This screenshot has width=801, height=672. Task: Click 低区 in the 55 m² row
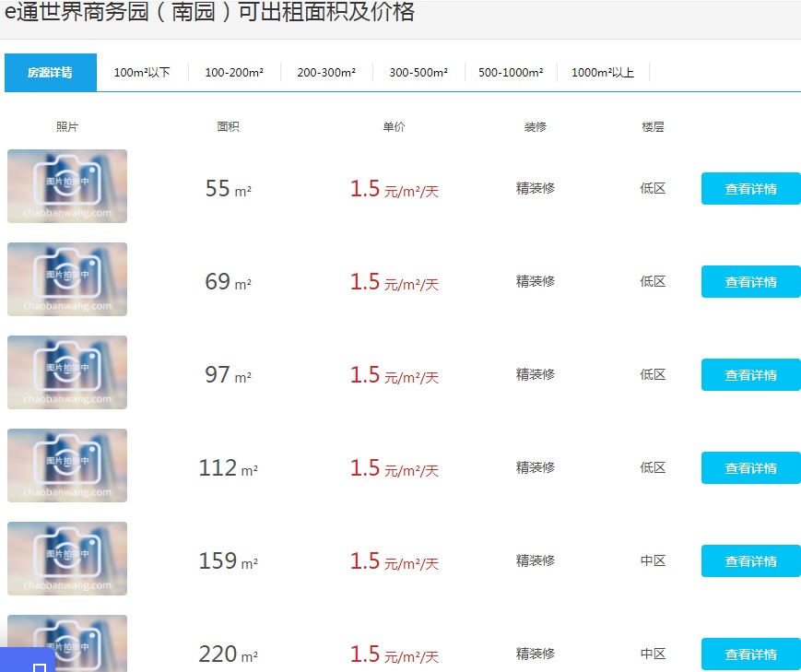click(x=653, y=189)
